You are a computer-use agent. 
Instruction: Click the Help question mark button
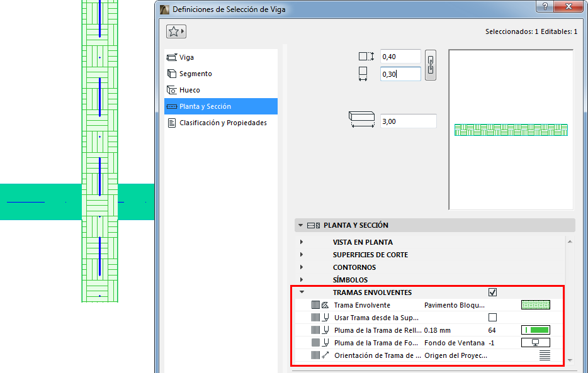click(545, 6)
